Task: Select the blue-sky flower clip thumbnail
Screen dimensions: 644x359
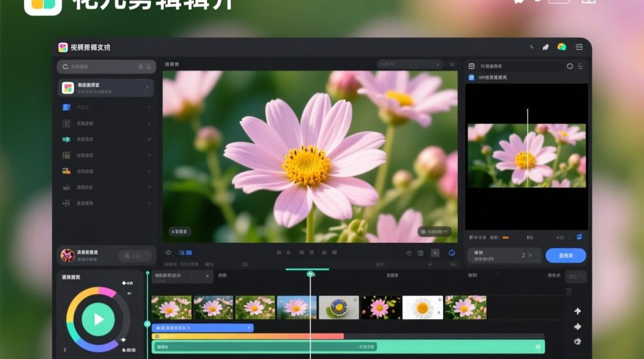Action: pyautogui.click(x=297, y=307)
